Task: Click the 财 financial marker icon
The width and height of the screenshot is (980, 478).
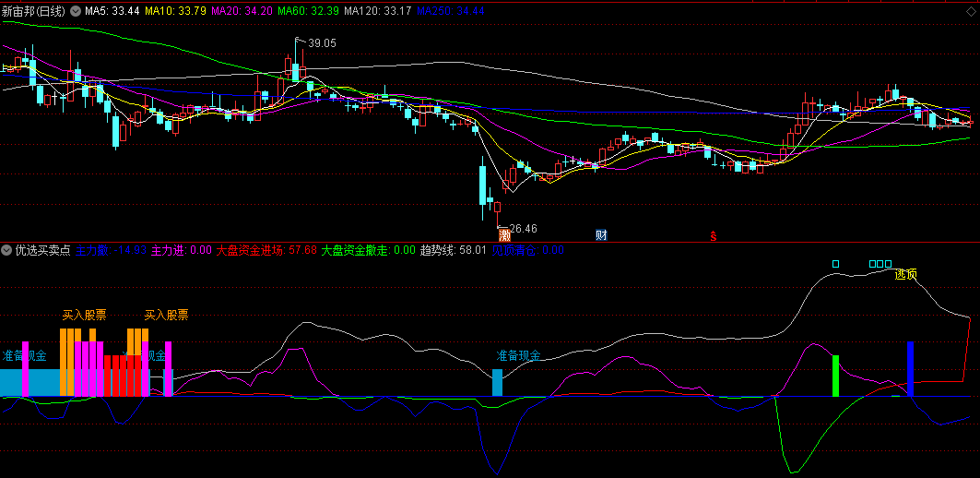Action: pyautogui.click(x=601, y=236)
